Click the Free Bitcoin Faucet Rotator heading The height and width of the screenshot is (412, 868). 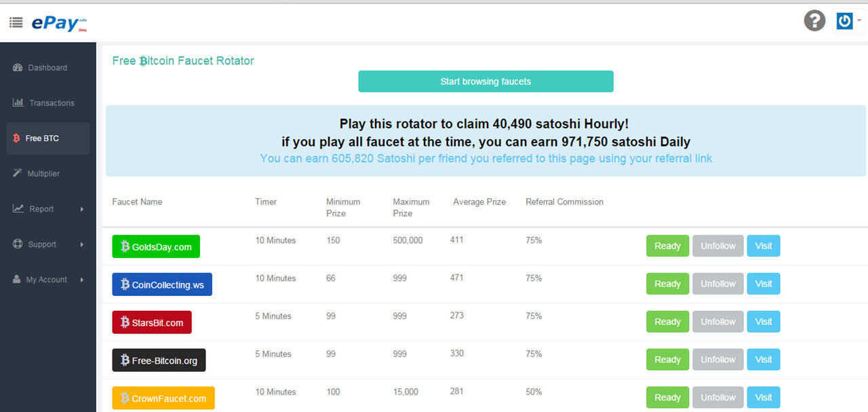pyautogui.click(x=183, y=60)
